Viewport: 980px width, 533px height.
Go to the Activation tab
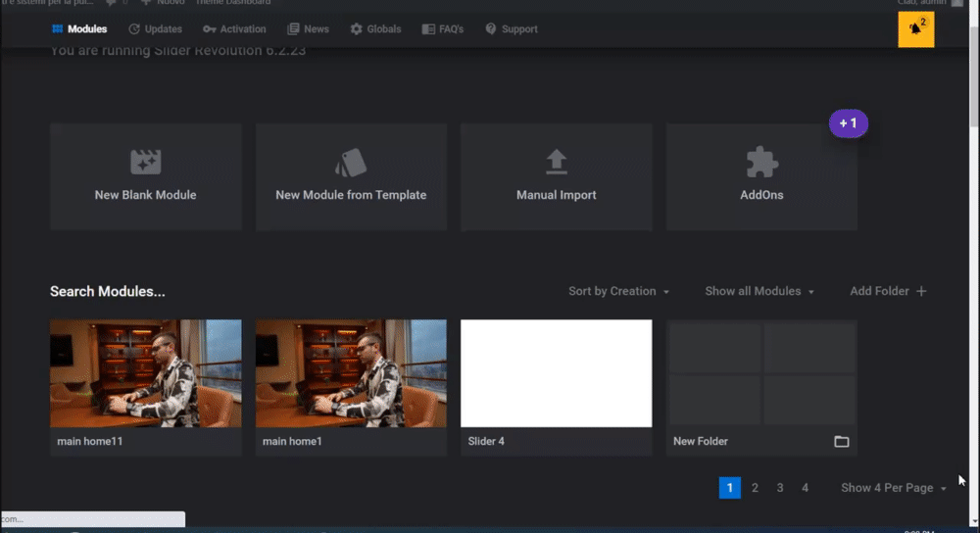(234, 28)
